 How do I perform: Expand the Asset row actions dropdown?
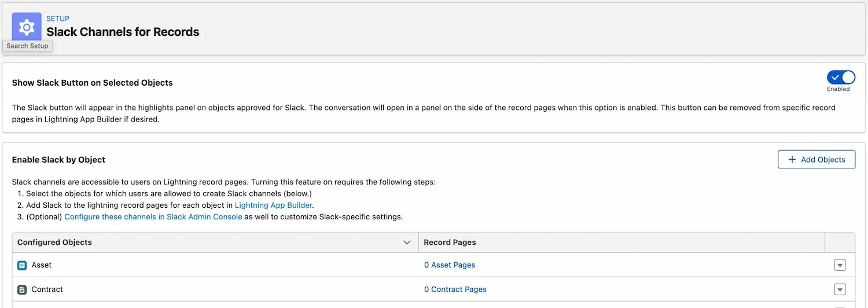click(840, 265)
